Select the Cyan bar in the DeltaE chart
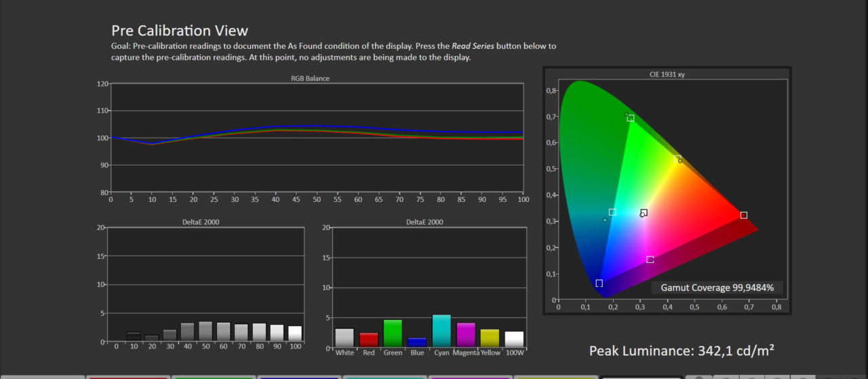868x379 pixels. coord(441,332)
